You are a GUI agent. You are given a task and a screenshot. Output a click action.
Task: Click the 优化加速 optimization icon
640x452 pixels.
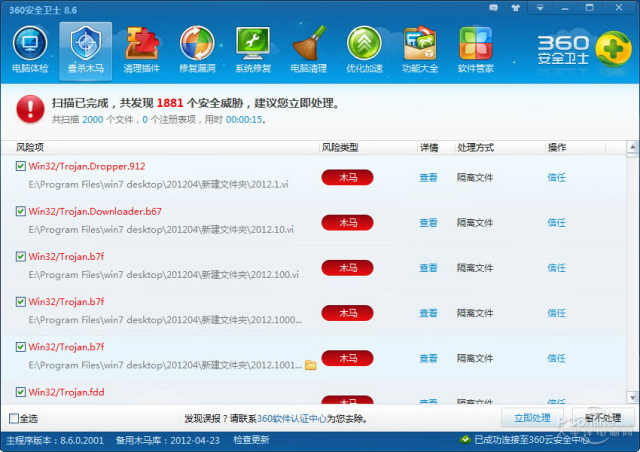[x=364, y=50]
